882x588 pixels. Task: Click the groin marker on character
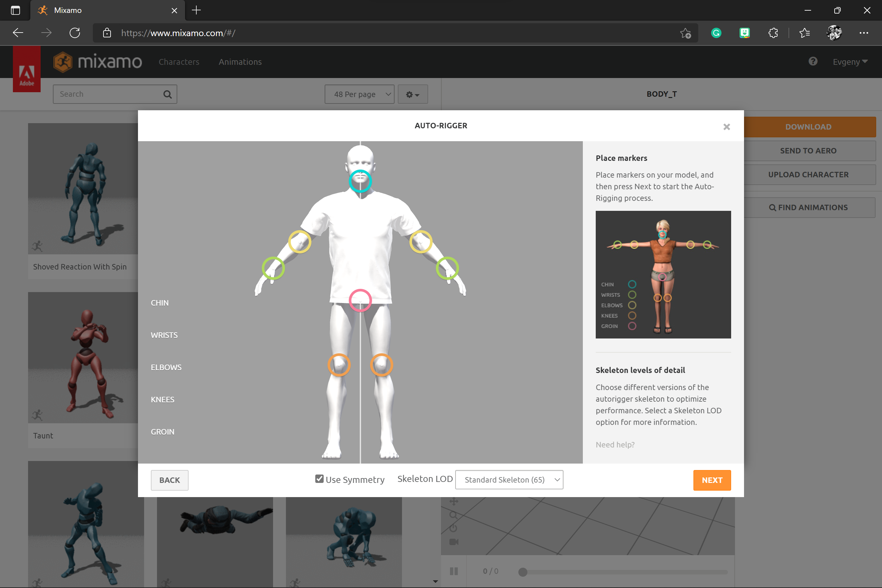click(x=360, y=300)
